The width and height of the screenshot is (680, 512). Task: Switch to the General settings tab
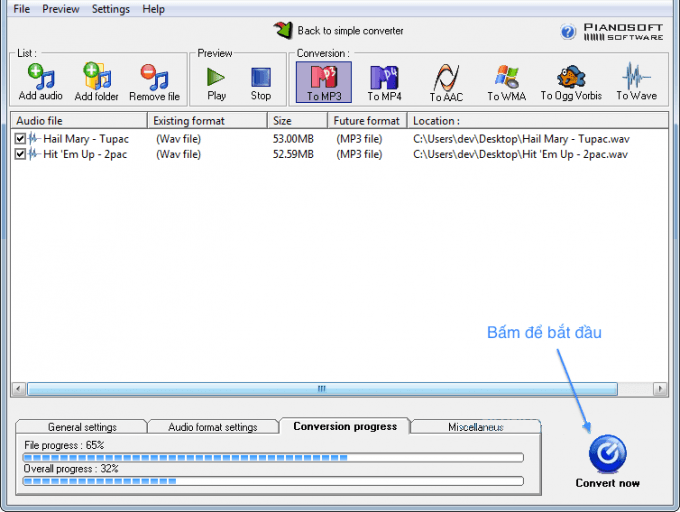point(82,427)
